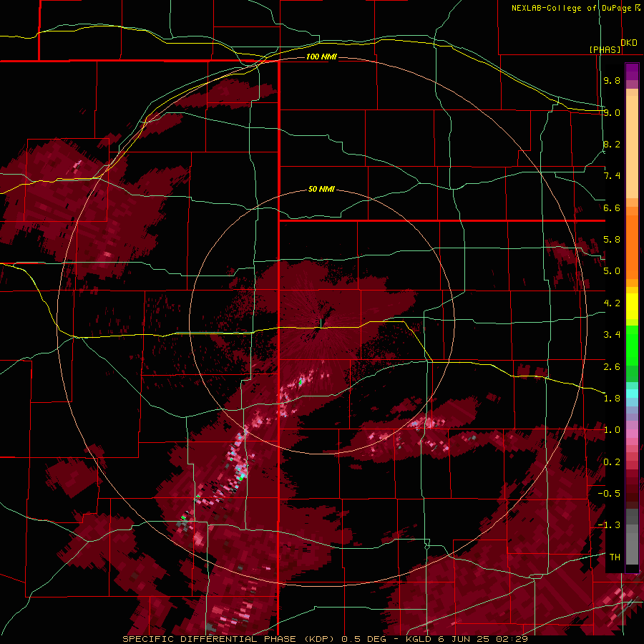
Task: Click the 9.8 value on the color scale
Action: (612, 80)
